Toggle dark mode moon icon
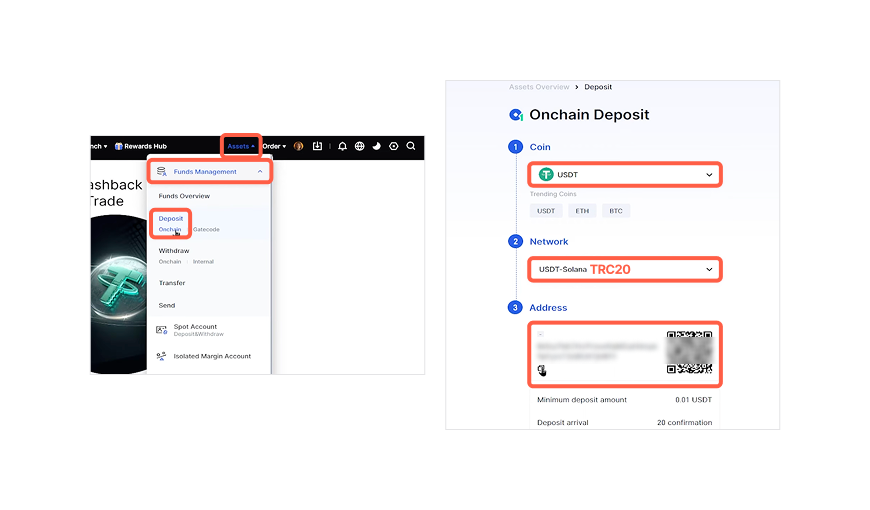 pyautogui.click(x=377, y=146)
